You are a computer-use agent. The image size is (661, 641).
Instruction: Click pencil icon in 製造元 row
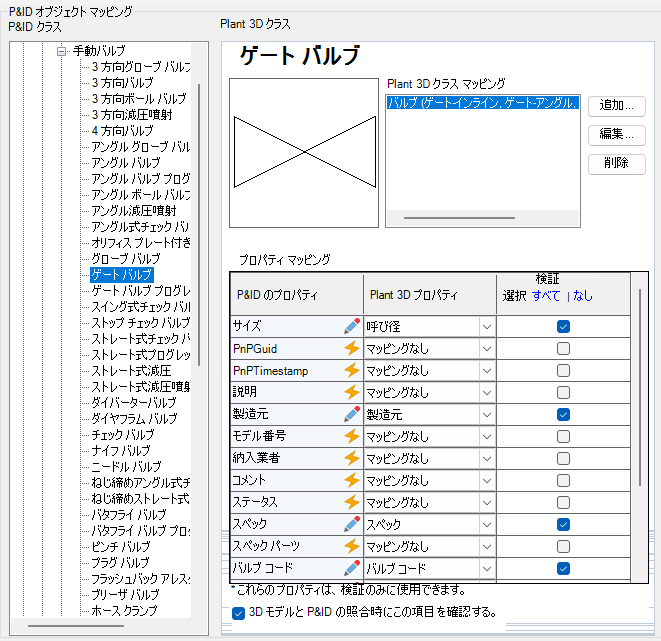(x=352, y=414)
